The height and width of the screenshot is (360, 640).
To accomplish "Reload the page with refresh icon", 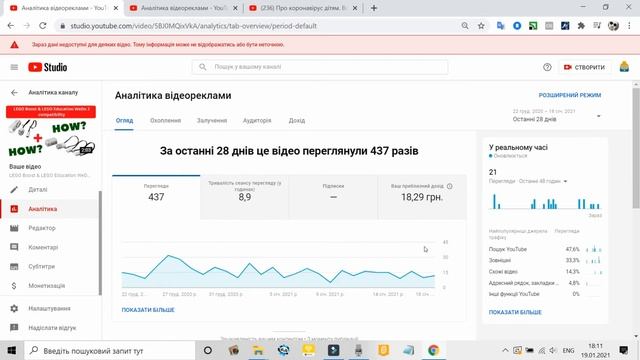I will [43, 26].
